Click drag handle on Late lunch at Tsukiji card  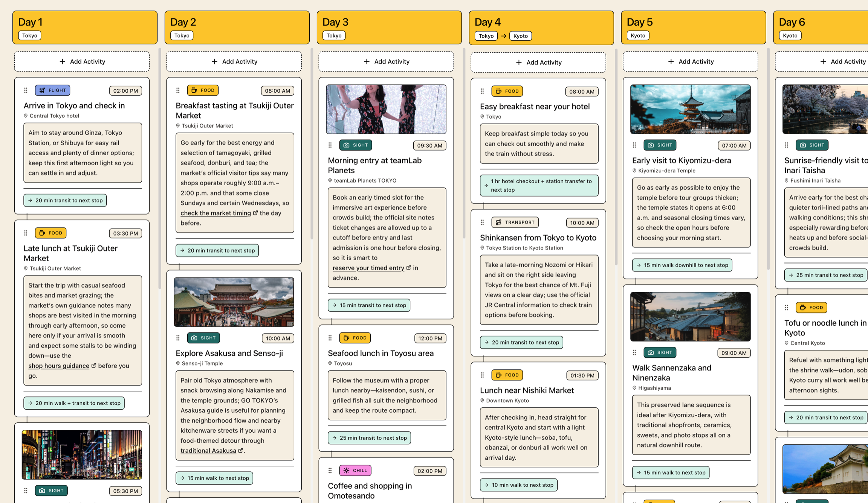tap(26, 233)
